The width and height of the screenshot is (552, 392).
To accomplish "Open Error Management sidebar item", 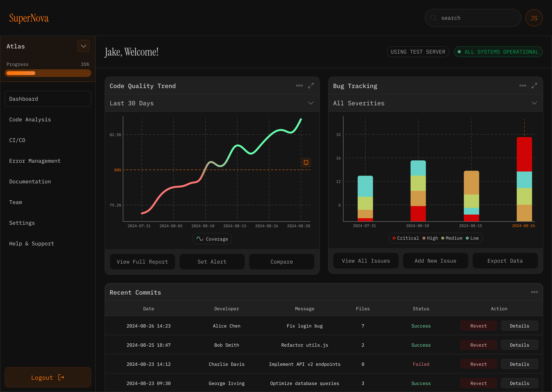I will [35, 161].
